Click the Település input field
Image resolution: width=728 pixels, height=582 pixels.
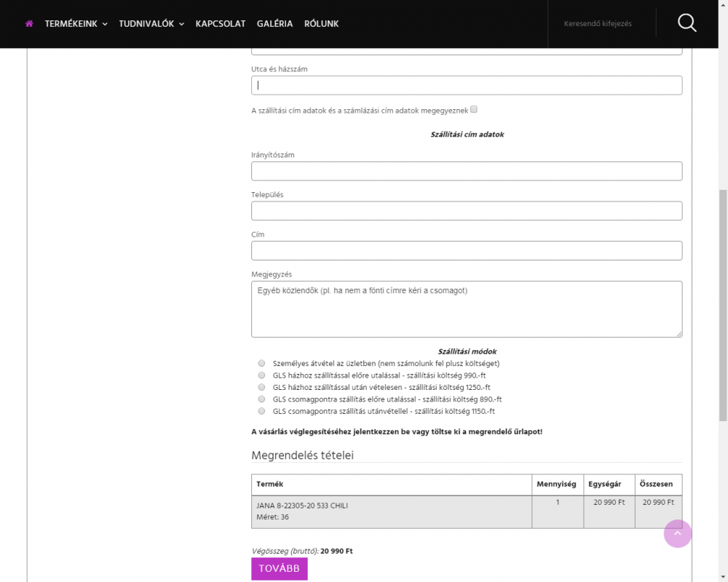(x=466, y=211)
